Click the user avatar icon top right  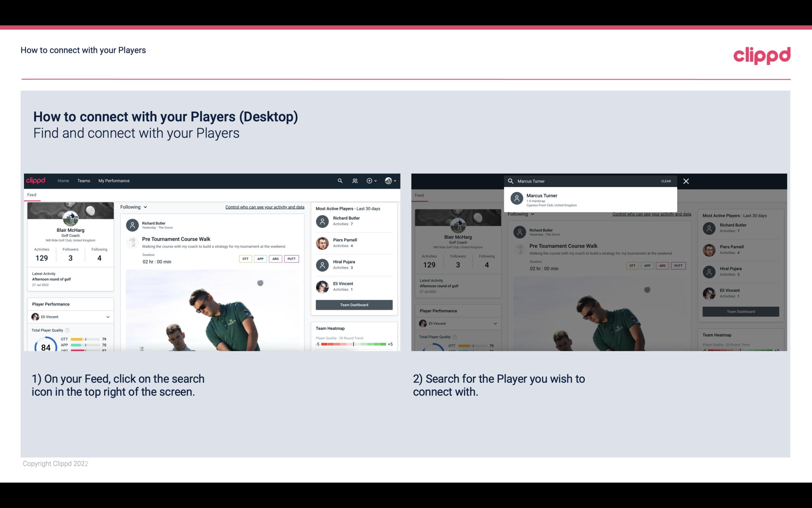coord(388,181)
